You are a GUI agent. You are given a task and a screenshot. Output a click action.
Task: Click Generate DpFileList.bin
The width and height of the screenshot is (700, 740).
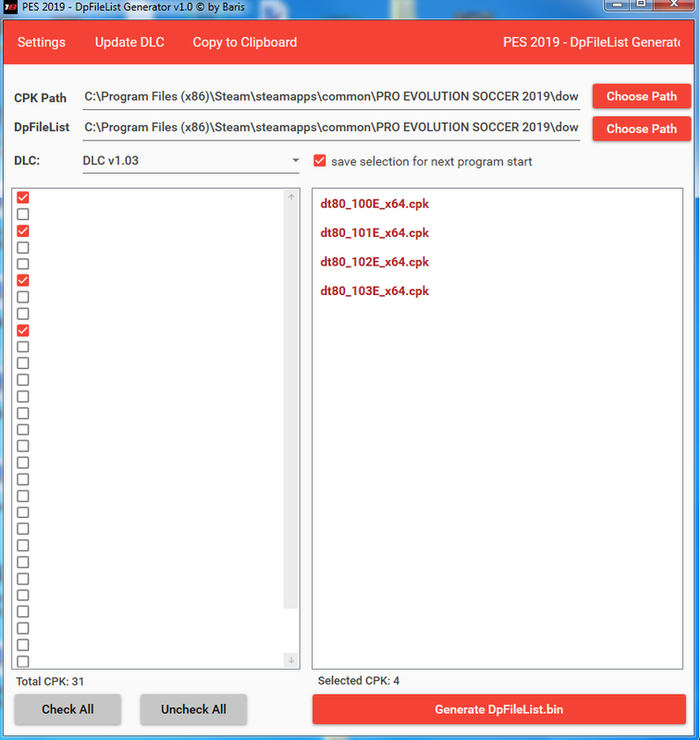point(499,709)
